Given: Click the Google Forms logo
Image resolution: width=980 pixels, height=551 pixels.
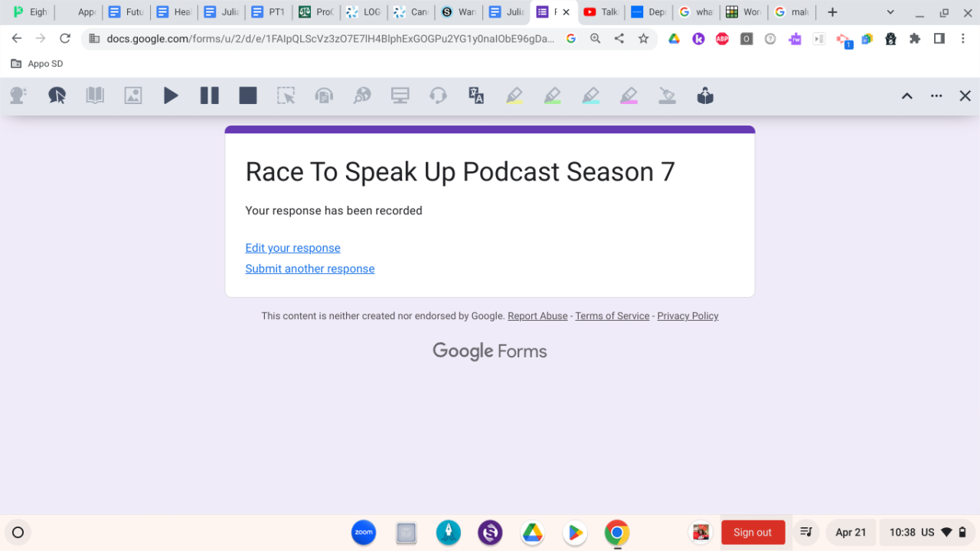Looking at the screenshot, I should (490, 351).
